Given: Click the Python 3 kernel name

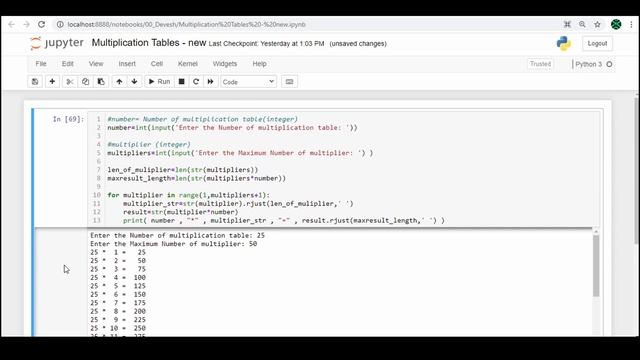Looking at the screenshot, I should click(x=589, y=64).
